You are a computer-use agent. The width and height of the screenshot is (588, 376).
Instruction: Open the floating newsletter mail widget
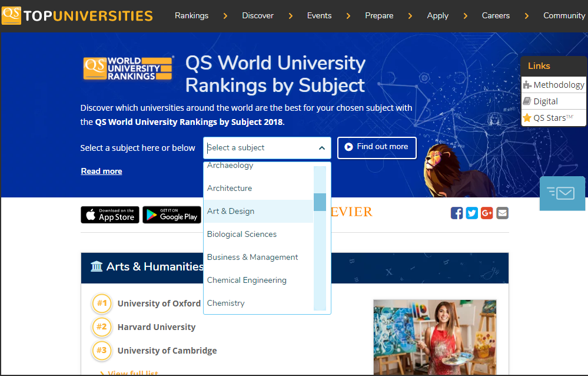pyautogui.click(x=562, y=193)
